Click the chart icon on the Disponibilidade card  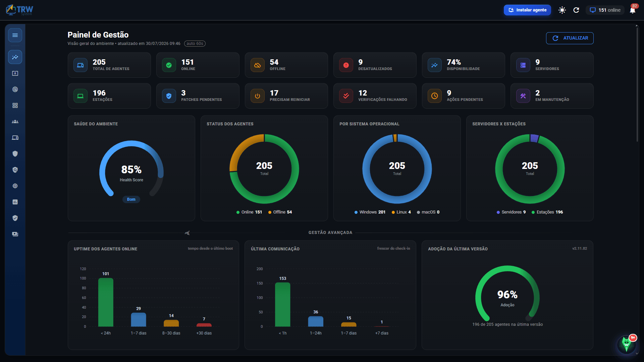[x=435, y=65]
